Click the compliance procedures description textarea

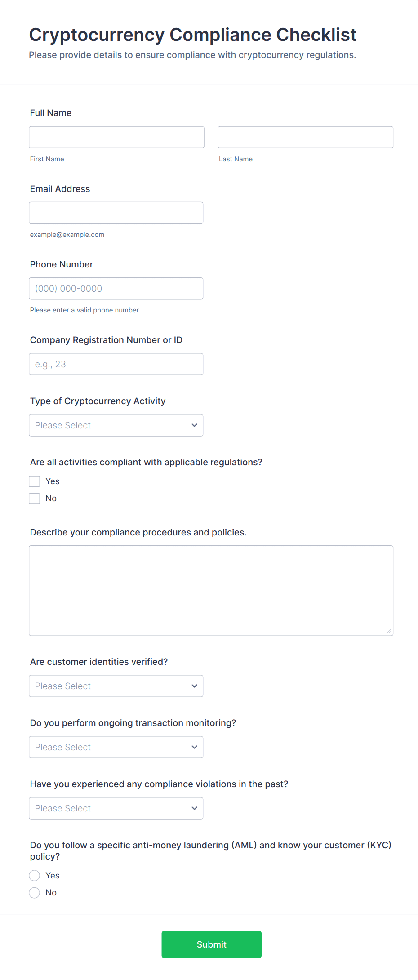tap(211, 590)
